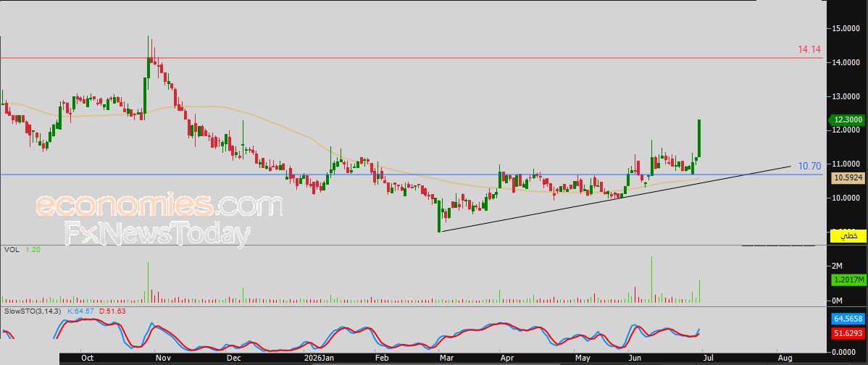Click the yellow Arabic scale-mode label
The height and width of the screenshot is (365, 868).
(x=848, y=235)
